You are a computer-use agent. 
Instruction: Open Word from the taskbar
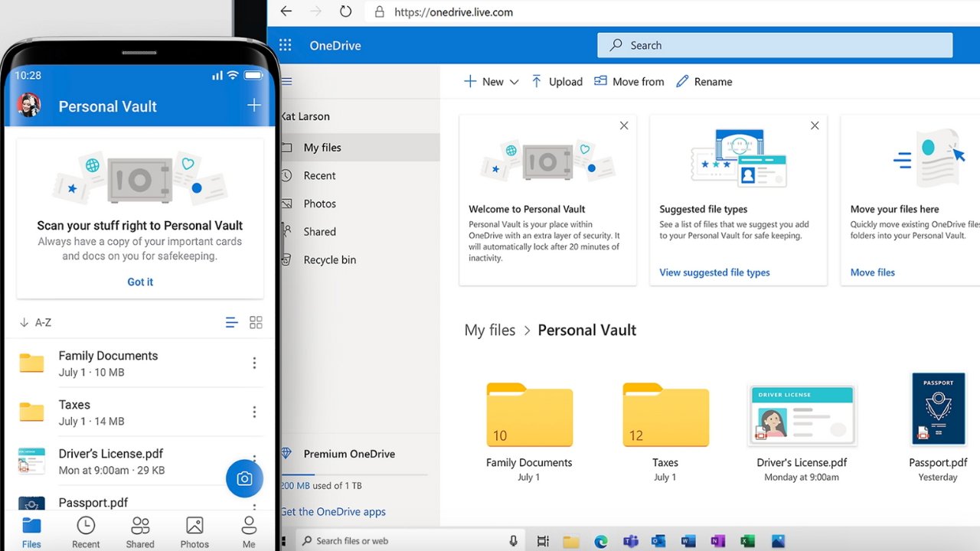[688, 542]
